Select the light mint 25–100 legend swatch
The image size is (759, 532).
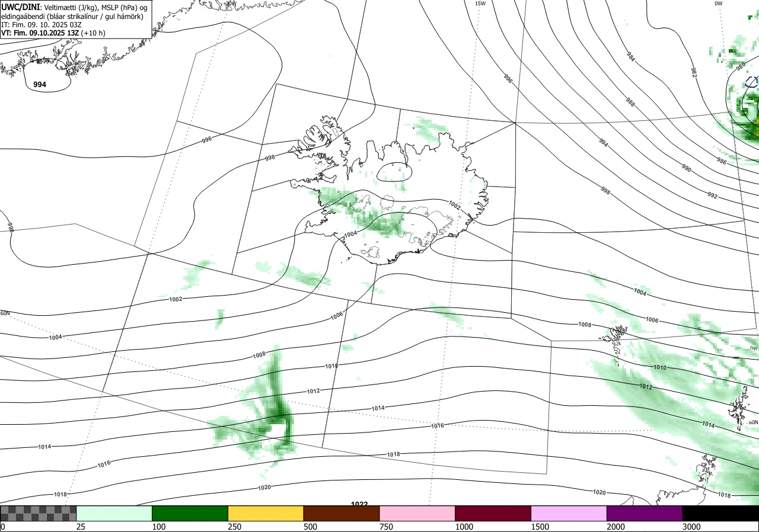click(114, 513)
